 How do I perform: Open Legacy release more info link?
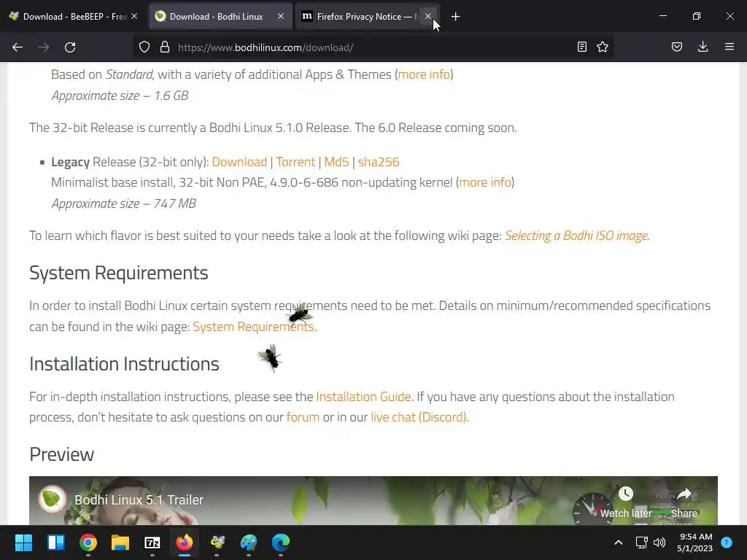click(x=485, y=182)
